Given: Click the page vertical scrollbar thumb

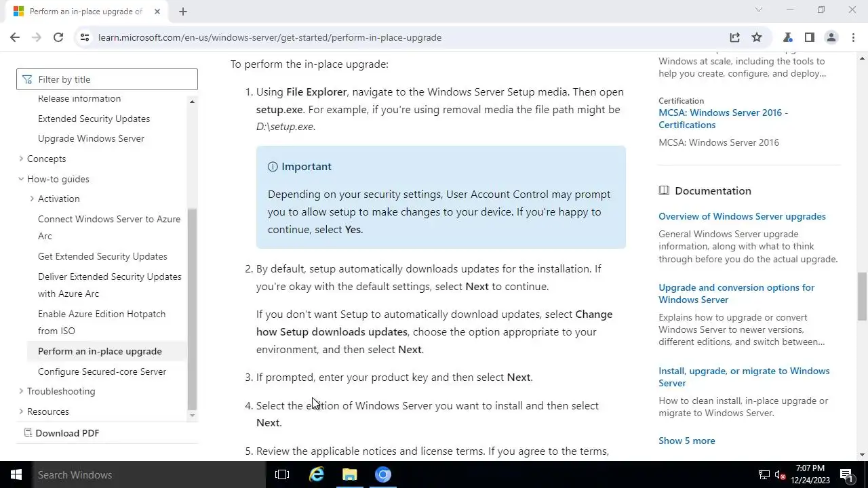Looking at the screenshot, I should (861, 296).
